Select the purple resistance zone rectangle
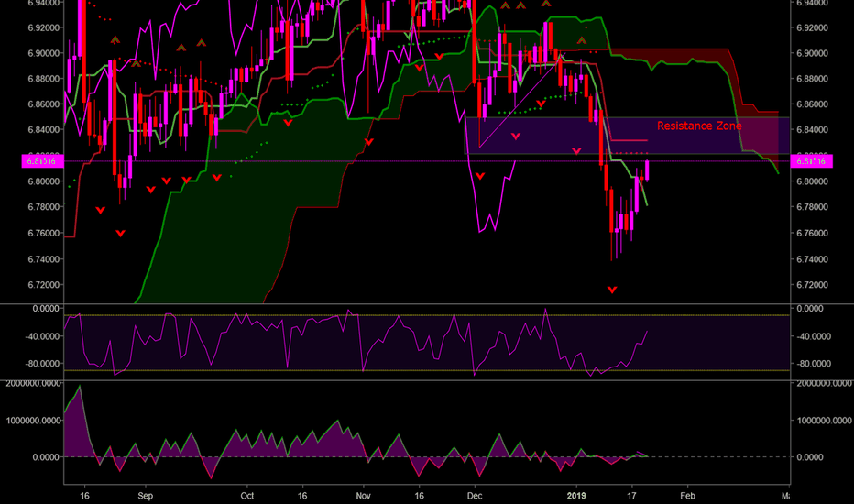 pos(627,136)
